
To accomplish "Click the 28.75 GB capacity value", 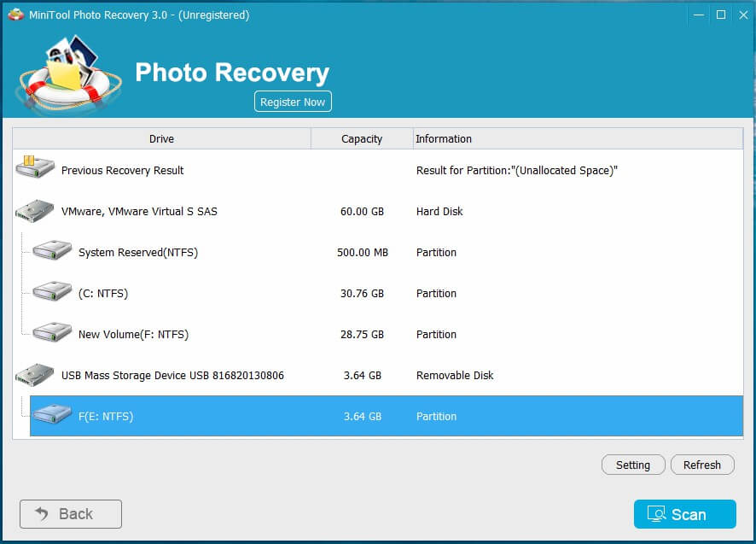I will 362,335.
